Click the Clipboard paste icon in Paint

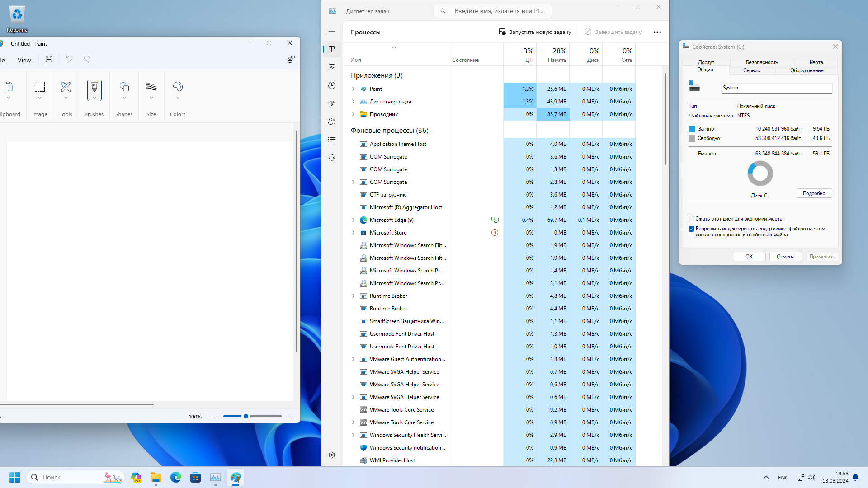(8, 86)
